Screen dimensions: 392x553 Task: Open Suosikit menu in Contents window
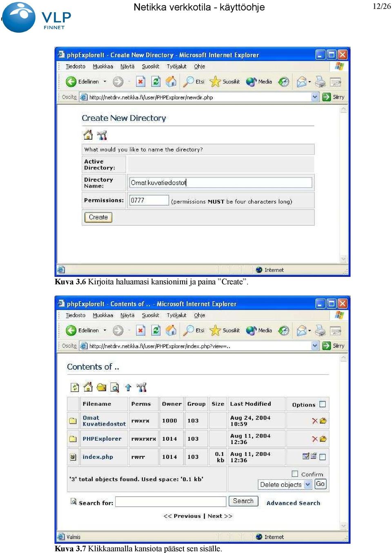coord(151,315)
